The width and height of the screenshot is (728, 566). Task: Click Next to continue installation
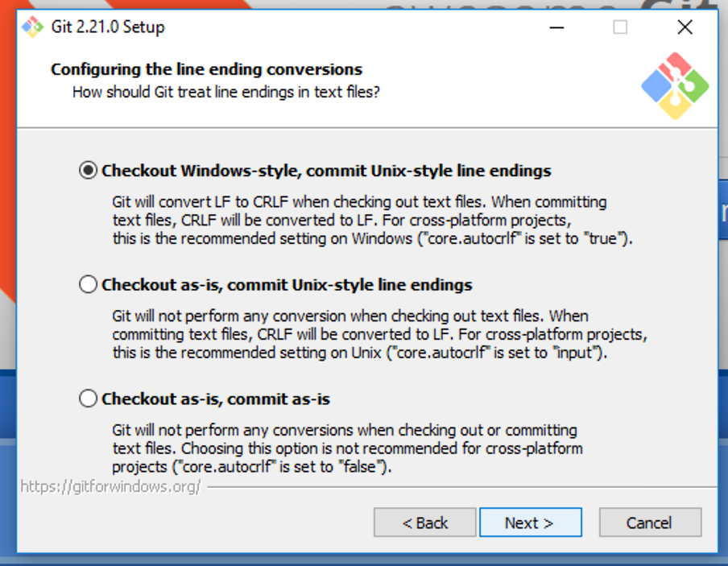coord(530,523)
